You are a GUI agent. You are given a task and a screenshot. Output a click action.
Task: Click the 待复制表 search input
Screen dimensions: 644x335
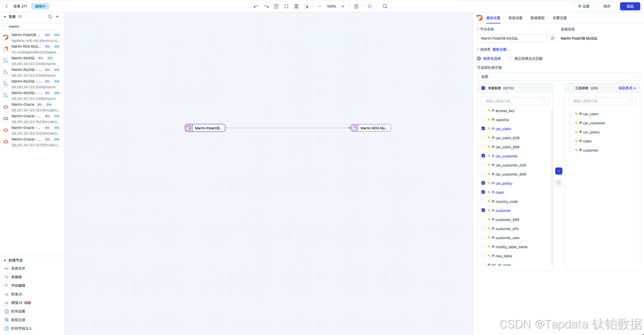[515, 101]
